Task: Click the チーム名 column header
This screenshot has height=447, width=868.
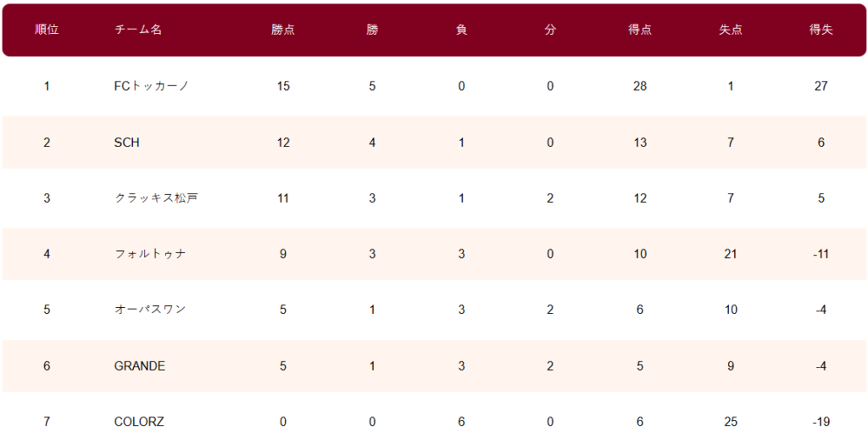Action: pyautogui.click(x=138, y=31)
